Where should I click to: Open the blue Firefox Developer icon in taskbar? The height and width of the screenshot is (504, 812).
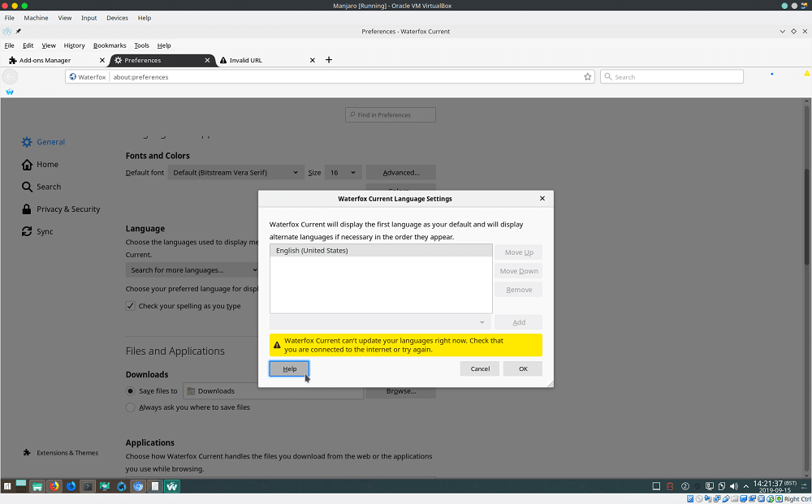[x=71, y=486]
